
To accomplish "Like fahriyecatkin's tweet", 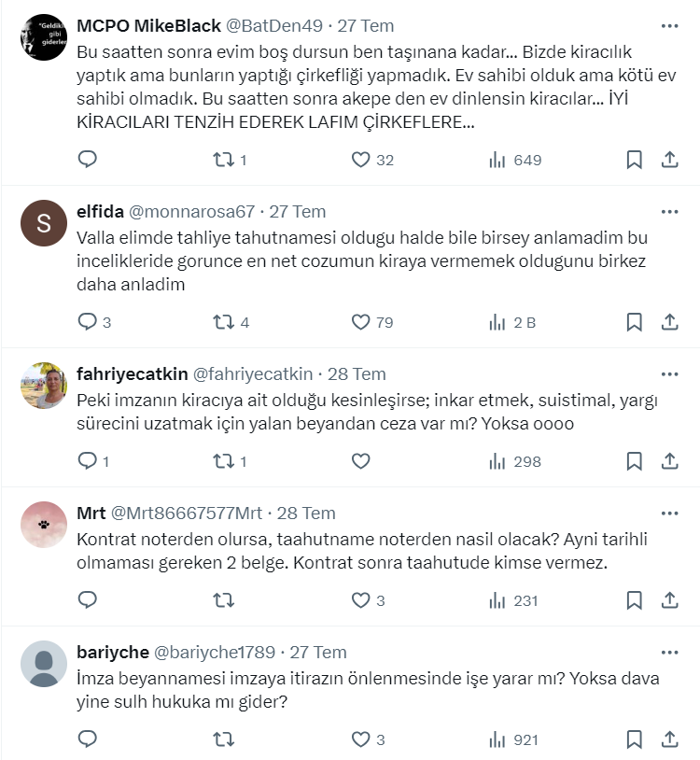I will pos(361,461).
